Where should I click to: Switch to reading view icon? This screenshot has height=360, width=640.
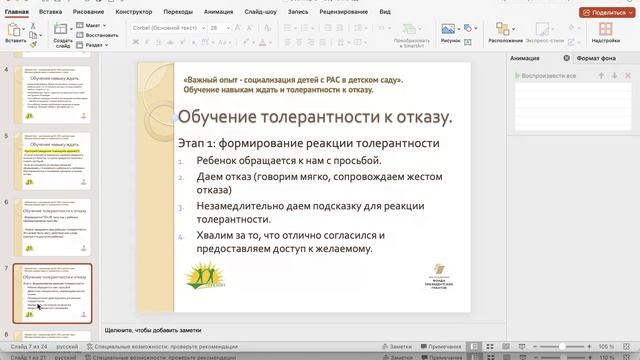[506, 347]
